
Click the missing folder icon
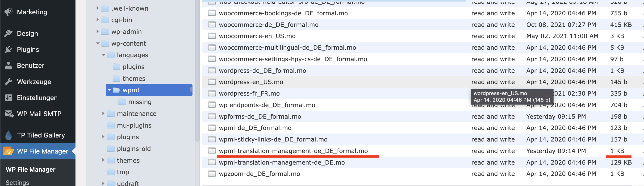[122, 102]
